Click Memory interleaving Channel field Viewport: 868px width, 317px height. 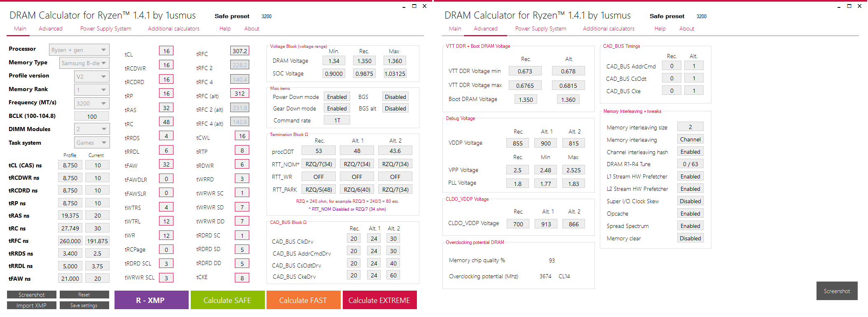690,139
